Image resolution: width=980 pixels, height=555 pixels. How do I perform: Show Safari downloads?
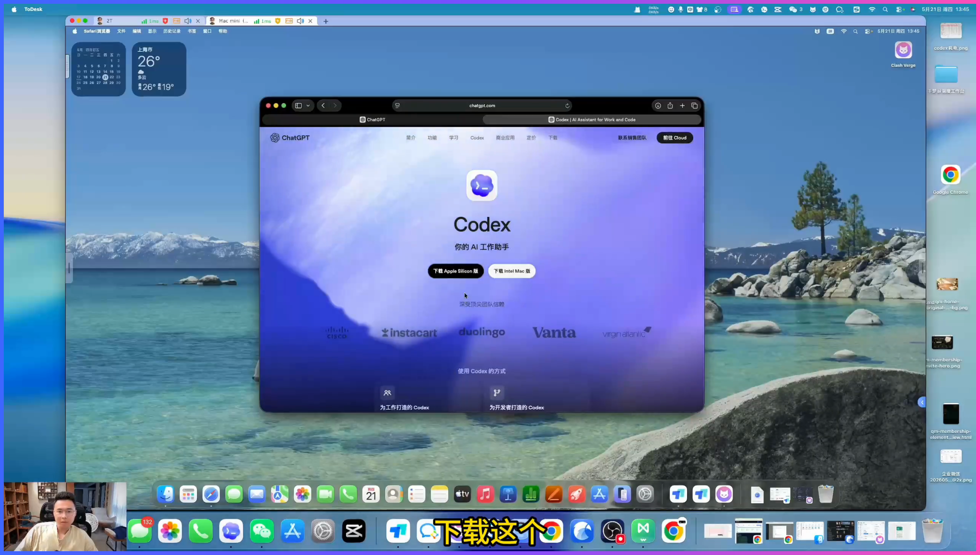[658, 106]
